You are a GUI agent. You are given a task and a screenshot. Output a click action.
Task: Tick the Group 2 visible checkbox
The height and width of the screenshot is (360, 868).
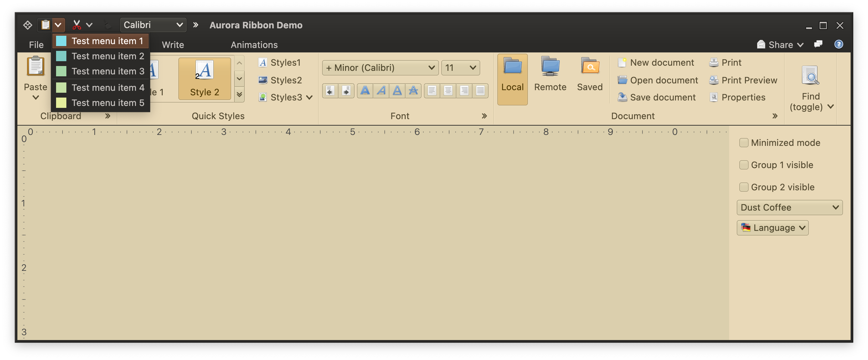point(744,187)
